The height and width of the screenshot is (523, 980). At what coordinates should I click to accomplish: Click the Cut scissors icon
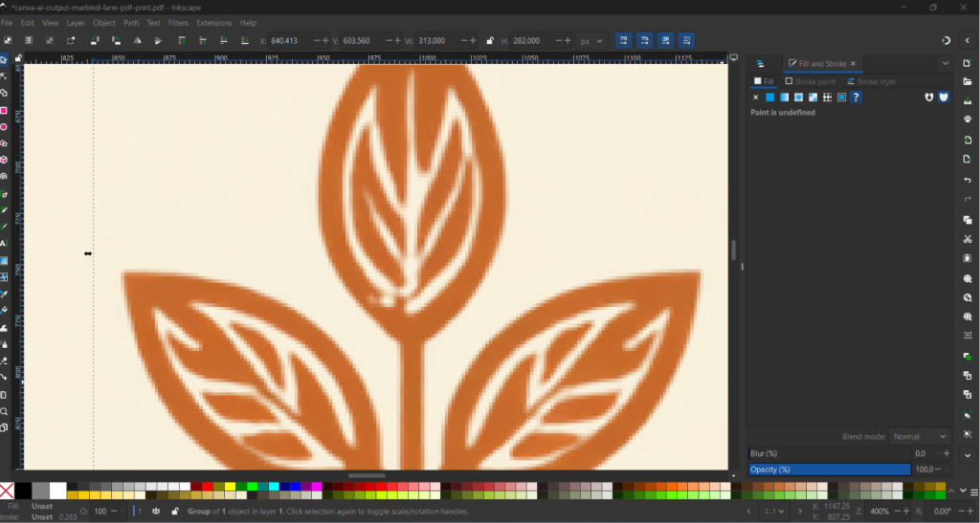pos(968,239)
